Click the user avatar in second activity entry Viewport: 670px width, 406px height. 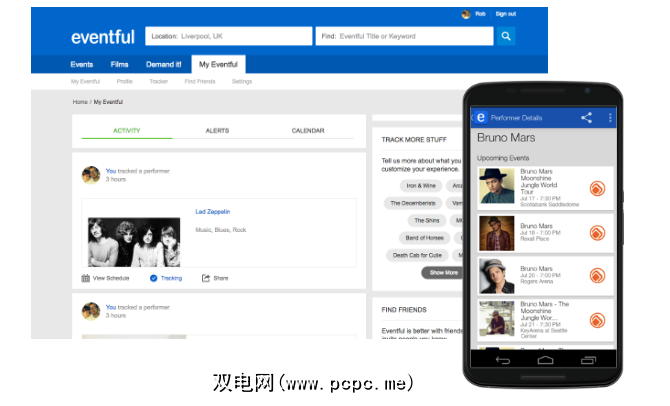[x=91, y=311]
